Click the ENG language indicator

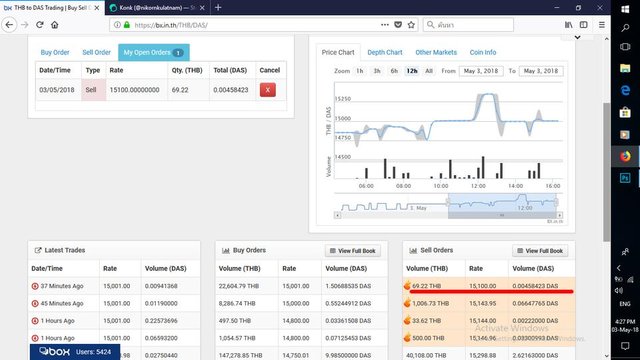click(625, 304)
